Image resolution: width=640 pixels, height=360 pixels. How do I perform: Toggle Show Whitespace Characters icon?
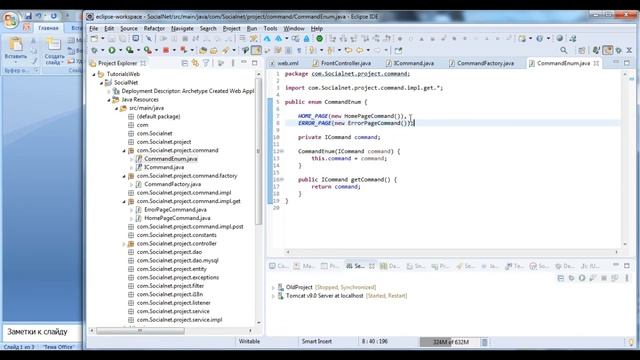coord(299,50)
